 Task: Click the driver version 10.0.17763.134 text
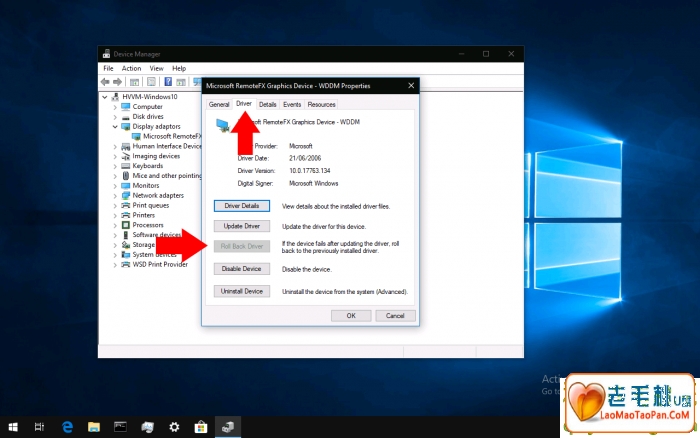(310, 171)
